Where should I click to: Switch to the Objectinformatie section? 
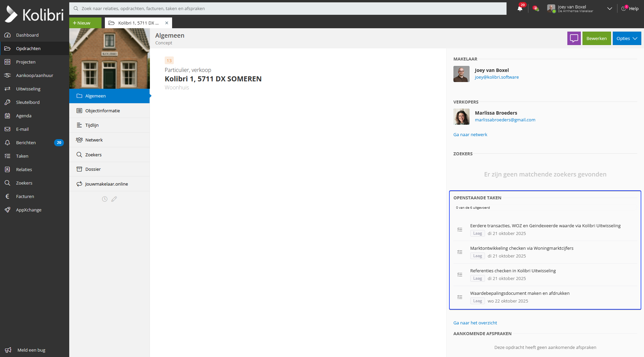click(103, 111)
